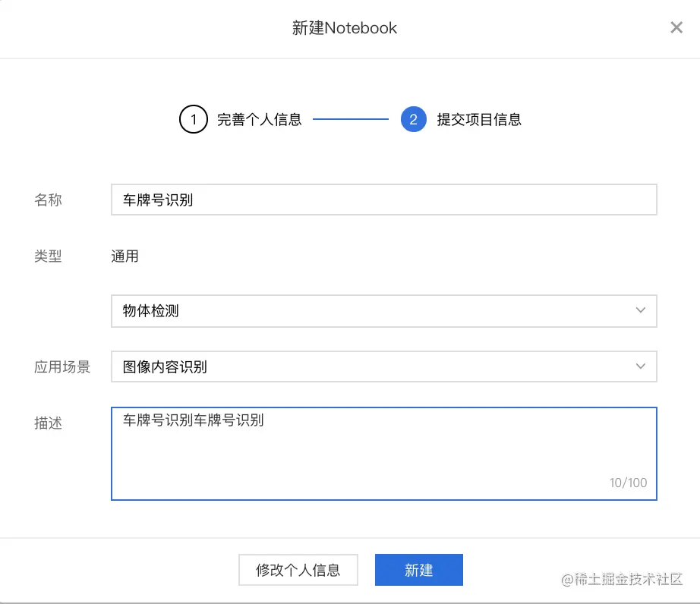Image resolution: width=700 pixels, height=604 pixels.
Task: Click the chevron on 图像内容识别 dropdown
Action: point(642,366)
